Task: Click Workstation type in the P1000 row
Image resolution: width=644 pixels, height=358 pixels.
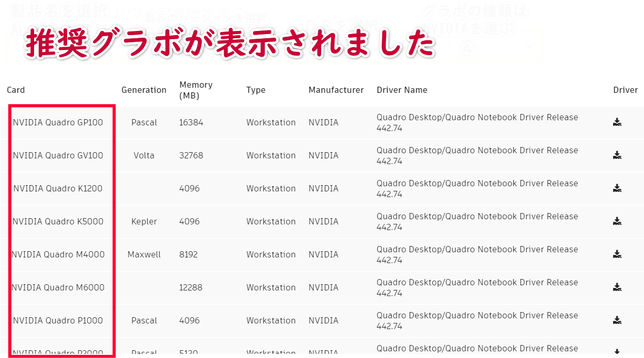Action: click(x=271, y=320)
